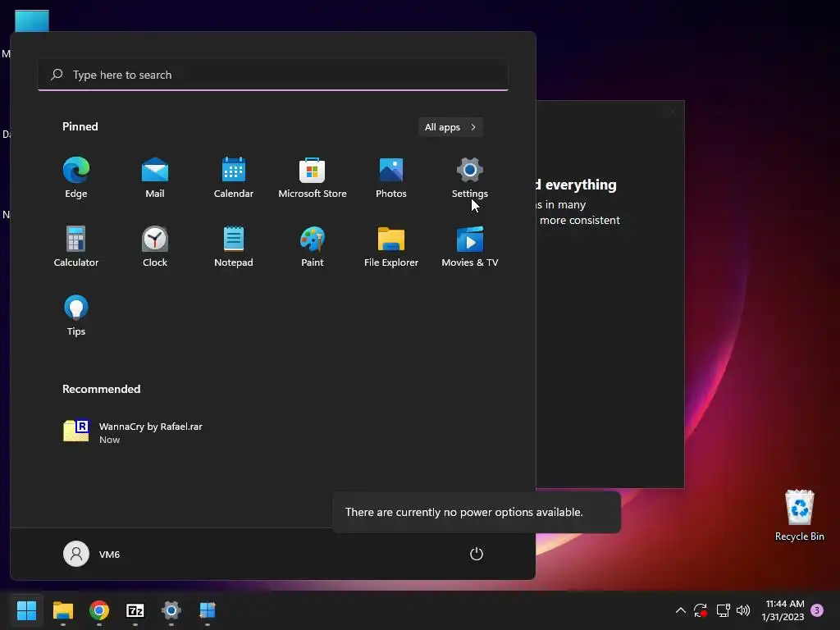
Task: Select the Recycle Bin desktop icon
Action: (x=799, y=515)
